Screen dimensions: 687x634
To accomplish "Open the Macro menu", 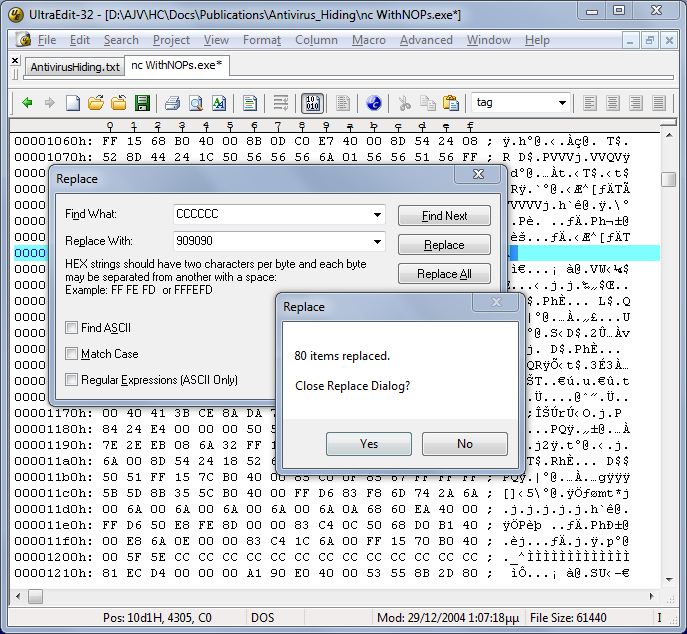I will click(x=368, y=40).
